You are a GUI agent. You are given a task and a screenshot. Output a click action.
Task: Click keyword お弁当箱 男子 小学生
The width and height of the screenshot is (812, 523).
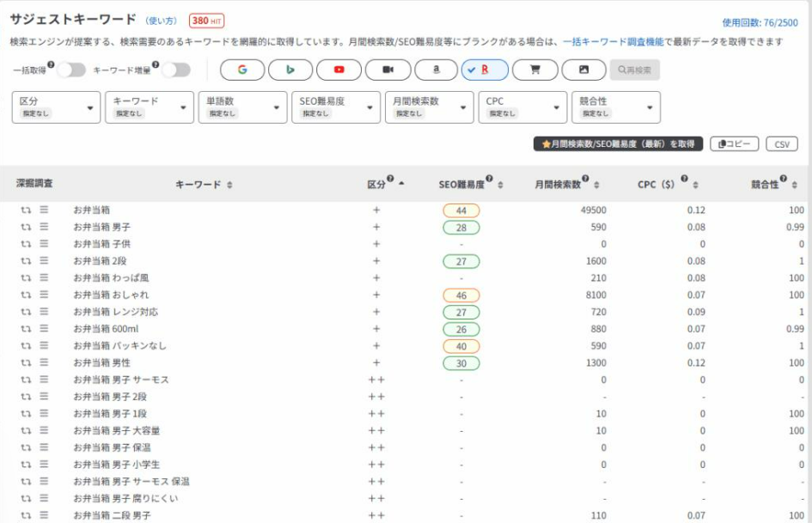[x=117, y=465]
